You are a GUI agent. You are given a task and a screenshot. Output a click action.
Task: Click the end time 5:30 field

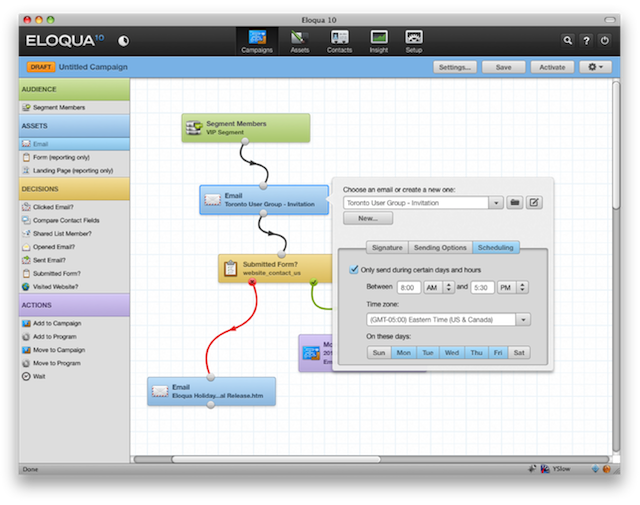[482, 287]
